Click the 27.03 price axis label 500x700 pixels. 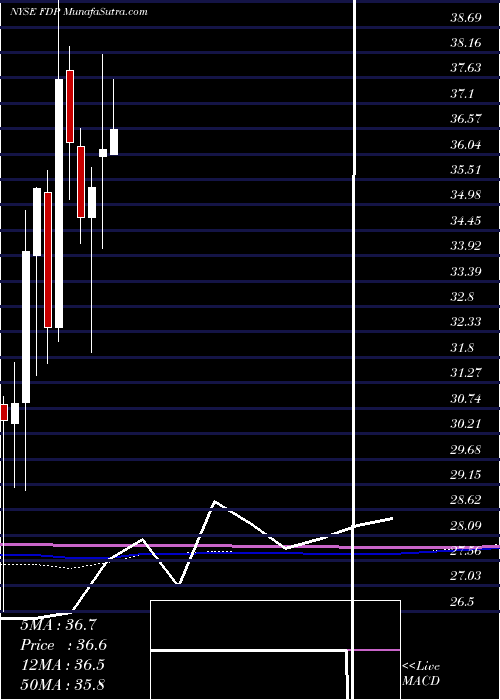466,576
